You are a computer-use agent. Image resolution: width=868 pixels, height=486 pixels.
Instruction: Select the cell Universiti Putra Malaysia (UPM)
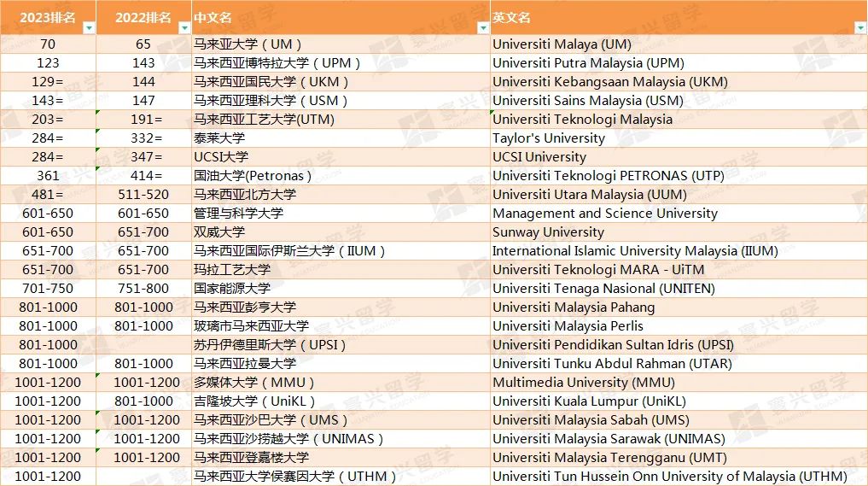coord(679,63)
